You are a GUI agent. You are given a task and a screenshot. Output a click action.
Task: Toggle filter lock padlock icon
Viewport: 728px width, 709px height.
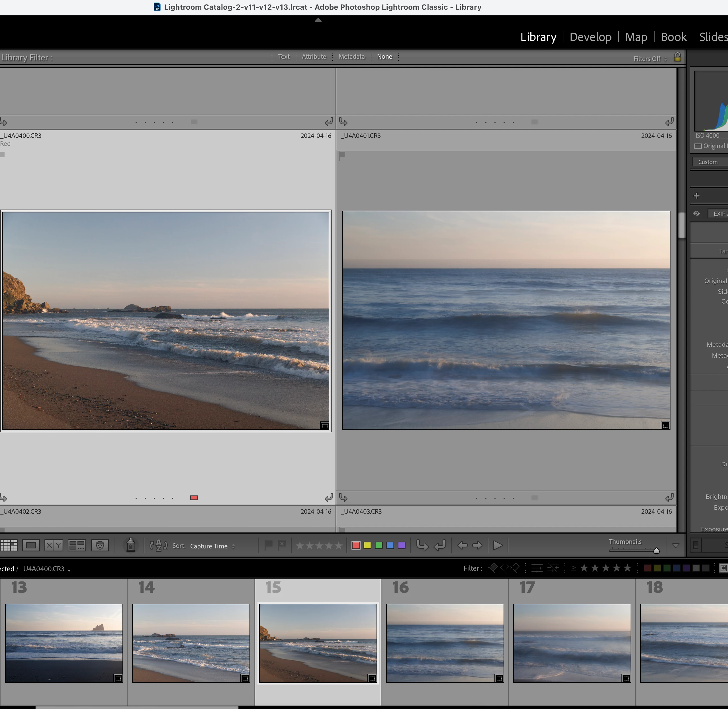(677, 57)
